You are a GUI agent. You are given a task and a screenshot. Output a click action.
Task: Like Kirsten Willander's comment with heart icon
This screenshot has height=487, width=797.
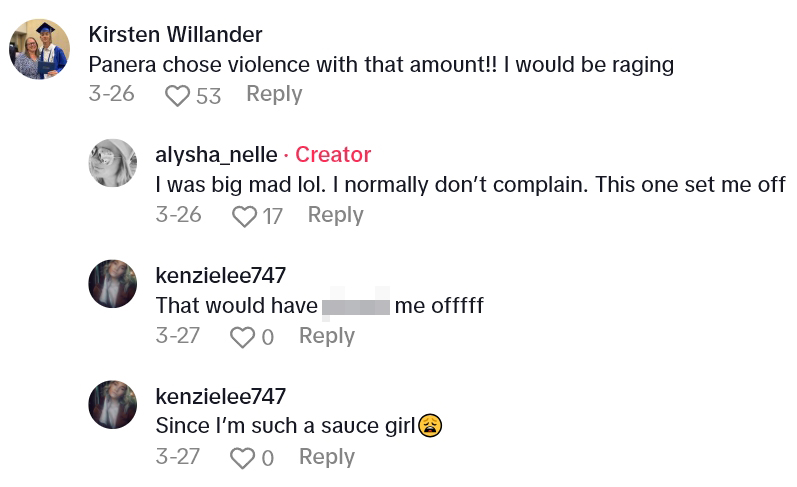(x=178, y=95)
